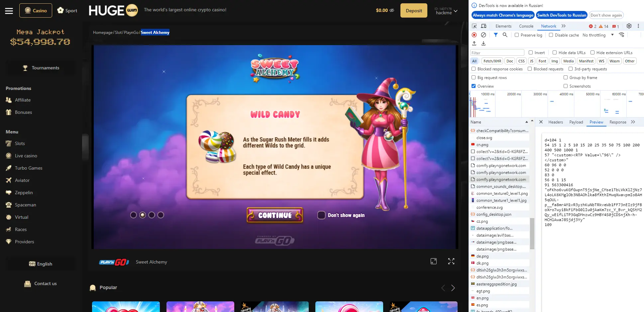The image size is (644, 312).
Task: Export HAR file download icon
Action: point(483,43)
